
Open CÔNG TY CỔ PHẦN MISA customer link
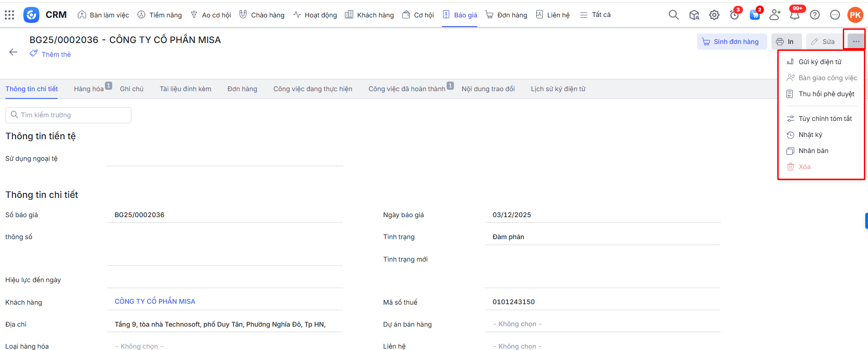pyautogui.click(x=155, y=301)
